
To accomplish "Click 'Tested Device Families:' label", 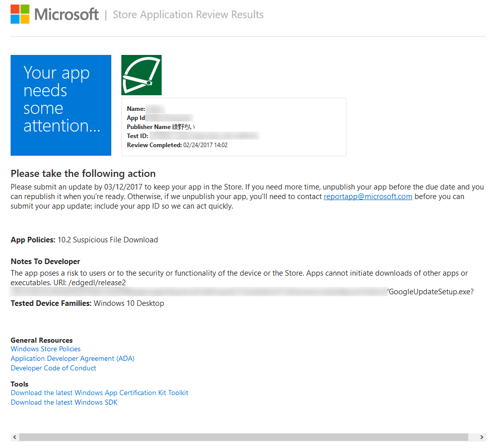I will (x=51, y=303).
